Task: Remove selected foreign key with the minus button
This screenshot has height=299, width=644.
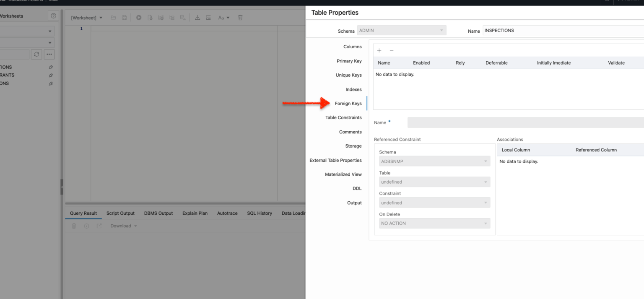Action: [x=392, y=50]
